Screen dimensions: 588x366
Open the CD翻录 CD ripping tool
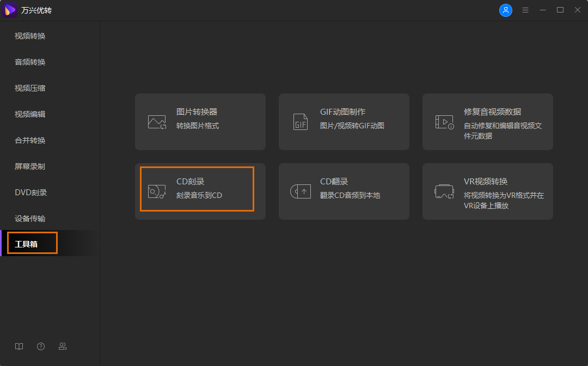pos(344,191)
